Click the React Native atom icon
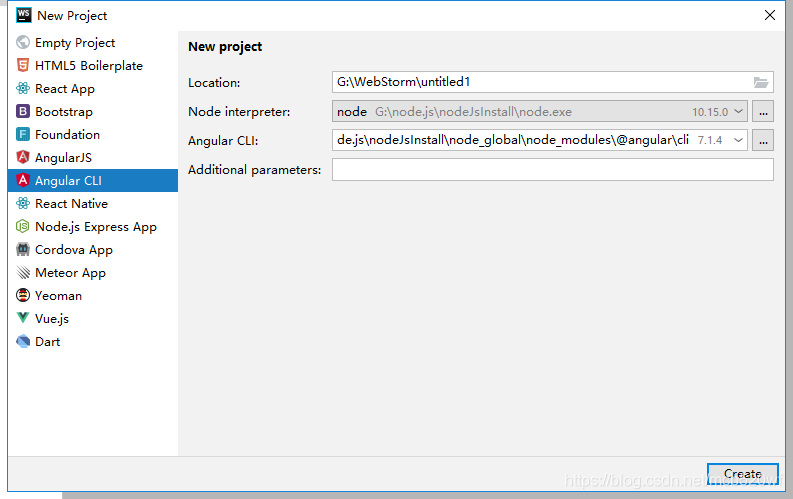This screenshot has height=499, width=793. point(23,203)
